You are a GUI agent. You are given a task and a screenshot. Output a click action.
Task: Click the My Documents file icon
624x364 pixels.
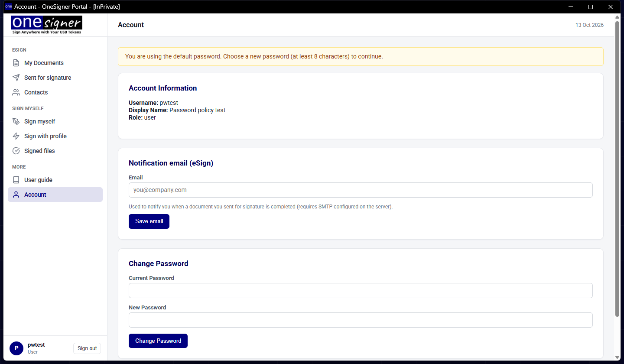click(x=16, y=63)
